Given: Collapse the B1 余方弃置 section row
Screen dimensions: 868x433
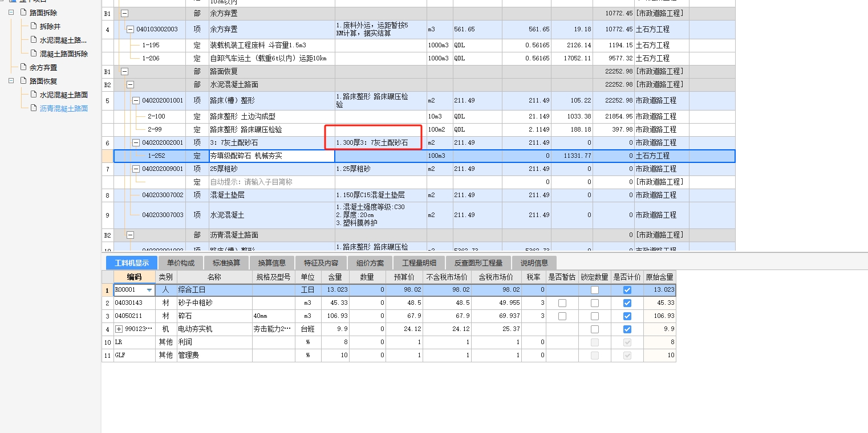Looking at the screenshot, I should [x=125, y=13].
